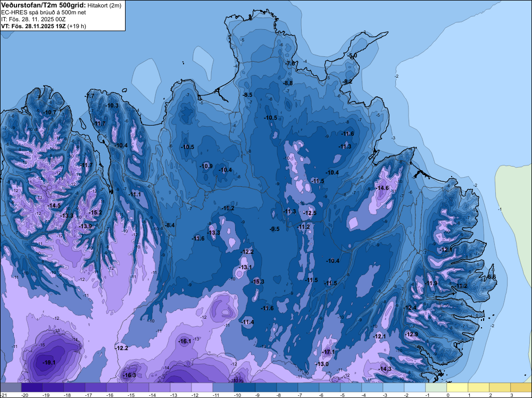The image size is (532, 398).
Task: Pick the legend swatch labeled -8
Action: pos(287,387)
